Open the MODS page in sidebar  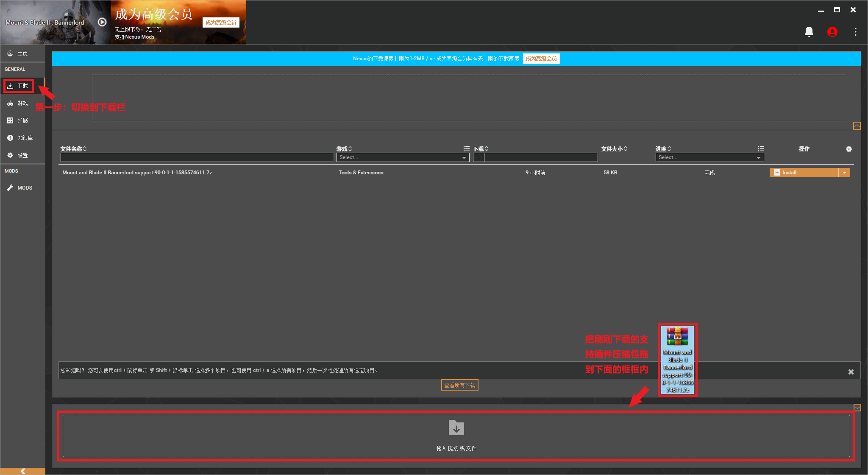[23, 187]
